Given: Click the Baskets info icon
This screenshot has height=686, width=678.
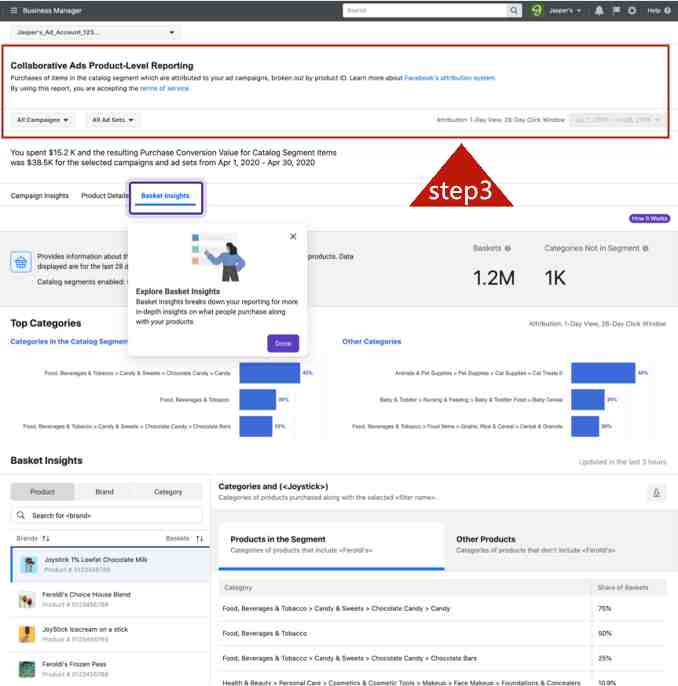Looking at the screenshot, I should 508,248.
